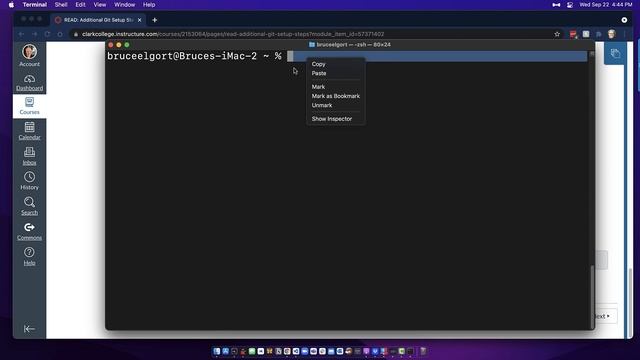The height and width of the screenshot is (360, 640).
Task: Open Courses in Canvas sidebar
Action: click(29, 106)
